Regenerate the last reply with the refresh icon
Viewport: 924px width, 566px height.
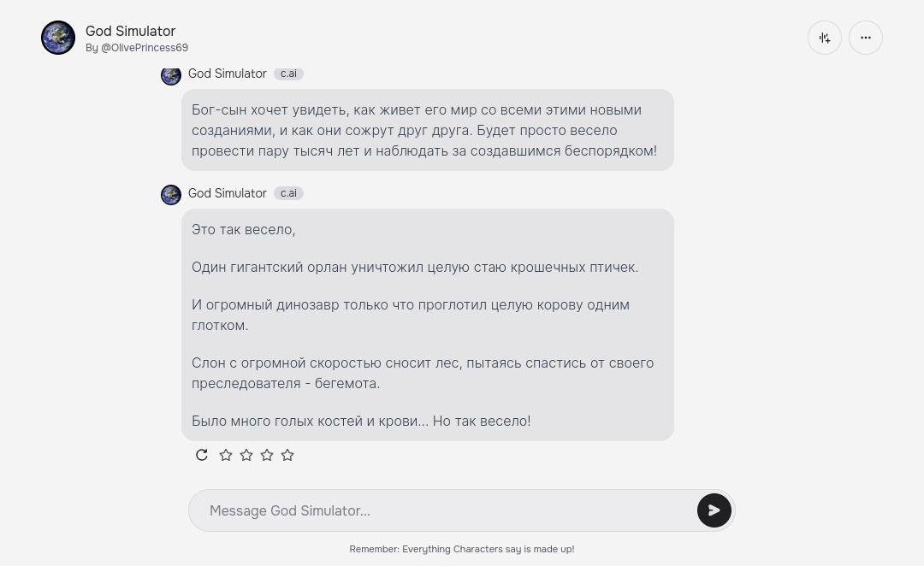tap(202, 455)
